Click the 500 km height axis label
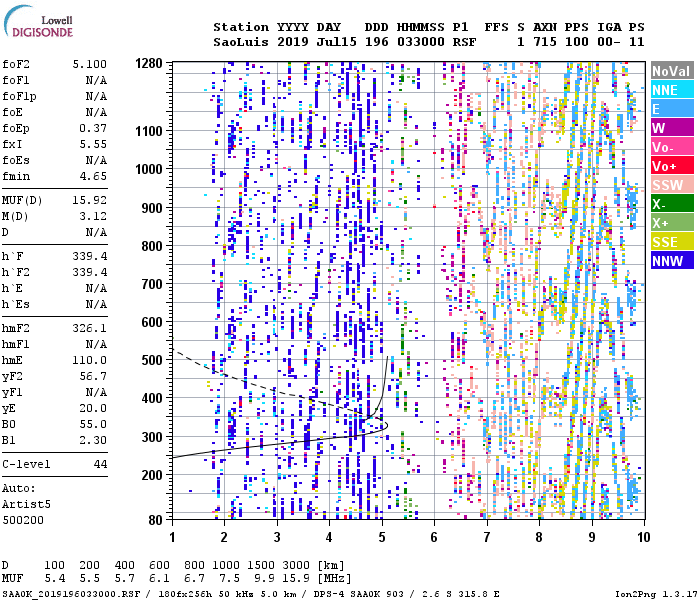 [x=152, y=360]
